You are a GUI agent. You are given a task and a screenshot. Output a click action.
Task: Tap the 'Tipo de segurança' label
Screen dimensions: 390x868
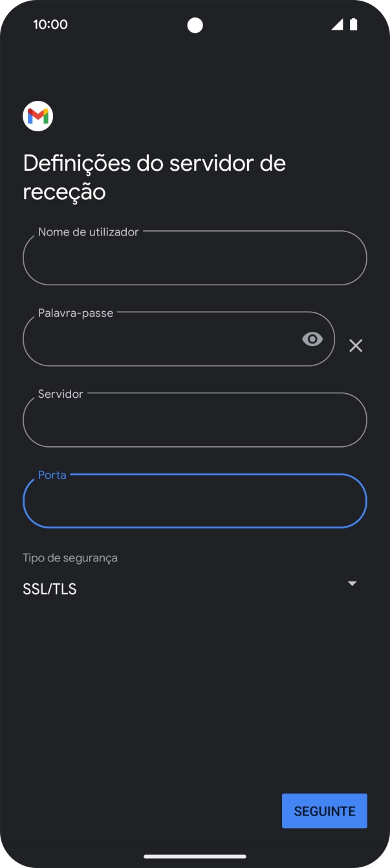pos(70,558)
